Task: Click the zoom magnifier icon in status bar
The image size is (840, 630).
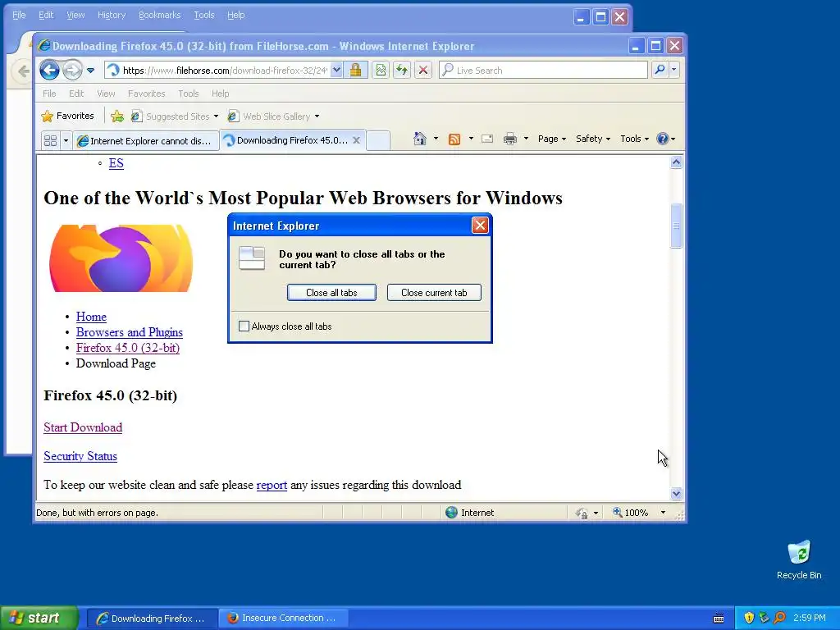Action: (618, 512)
